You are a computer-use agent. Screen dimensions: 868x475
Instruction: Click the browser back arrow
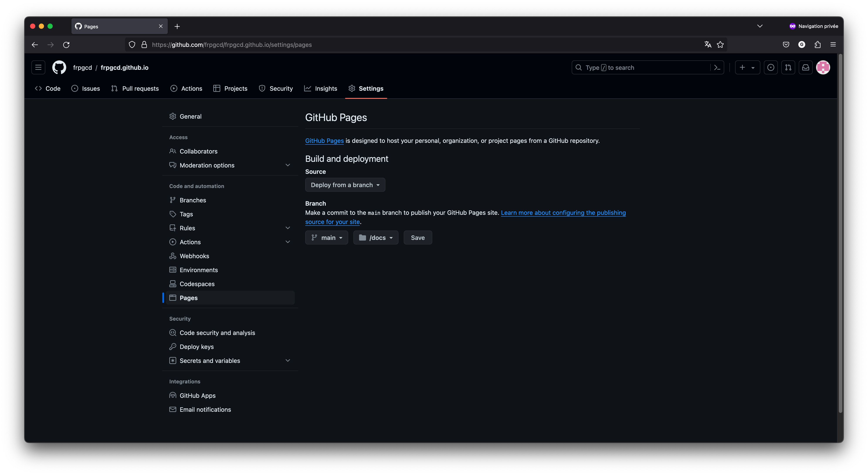click(x=35, y=44)
